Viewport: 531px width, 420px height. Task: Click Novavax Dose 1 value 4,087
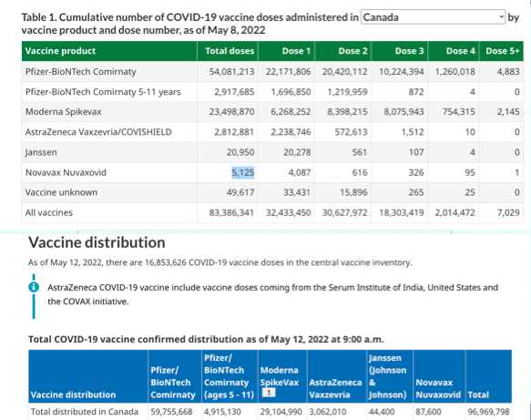(x=300, y=173)
